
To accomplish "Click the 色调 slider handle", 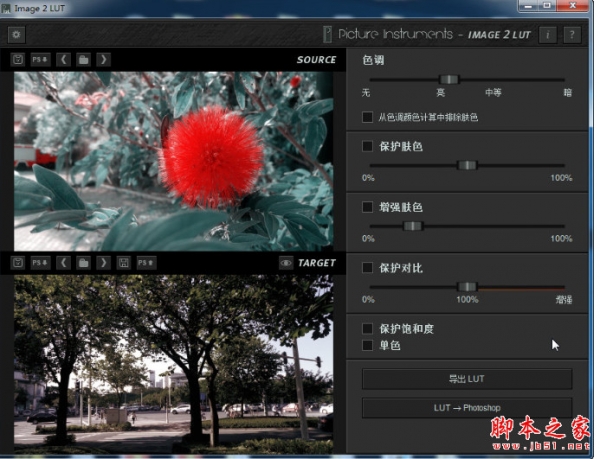I will (x=450, y=79).
